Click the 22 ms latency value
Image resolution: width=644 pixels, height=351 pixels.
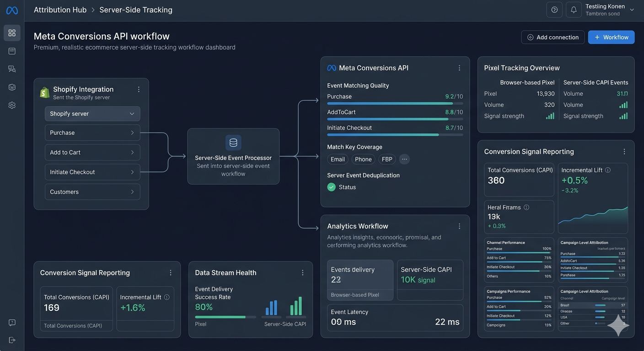(447, 322)
